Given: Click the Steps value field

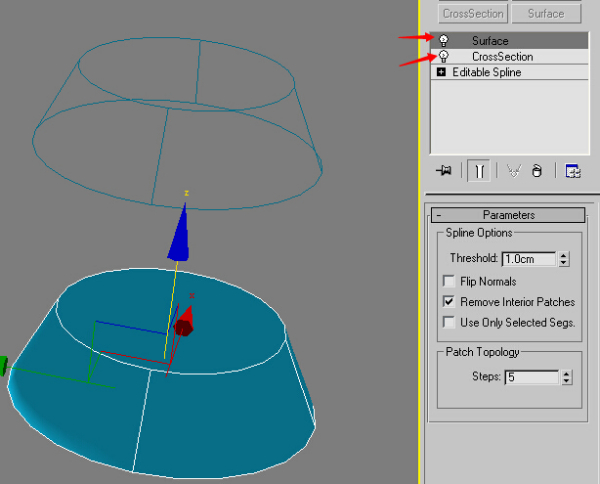Looking at the screenshot, I should tap(532, 377).
